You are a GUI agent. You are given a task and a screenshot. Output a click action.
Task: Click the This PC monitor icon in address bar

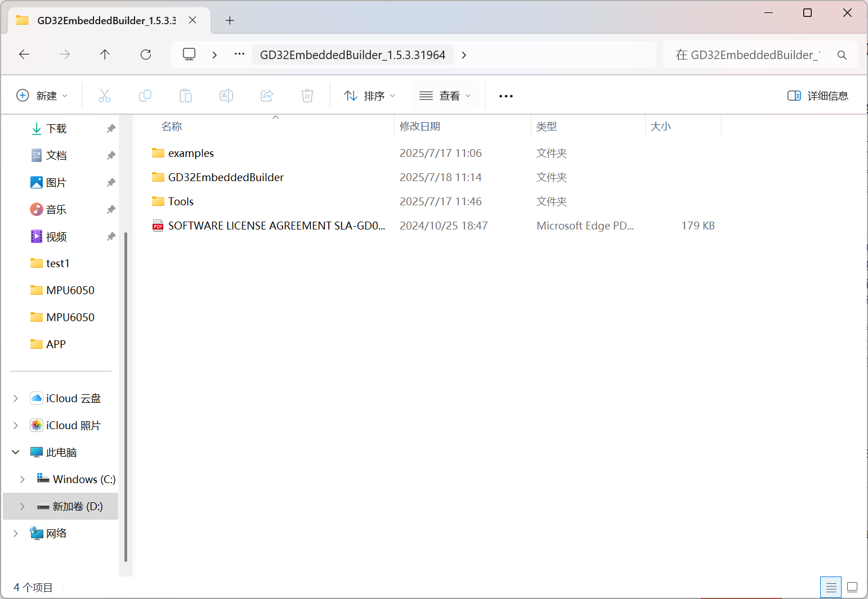189,55
